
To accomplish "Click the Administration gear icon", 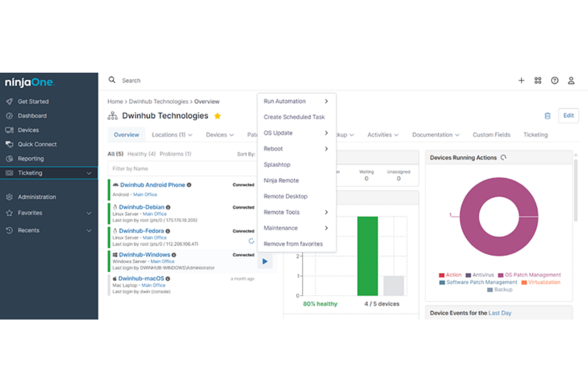I will pyautogui.click(x=10, y=197).
